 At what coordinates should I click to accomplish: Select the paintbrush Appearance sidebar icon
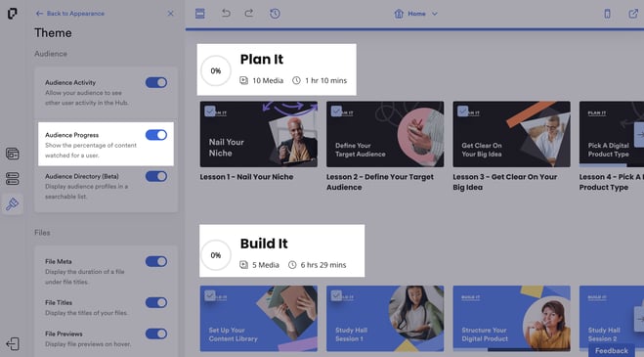point(13,204)
